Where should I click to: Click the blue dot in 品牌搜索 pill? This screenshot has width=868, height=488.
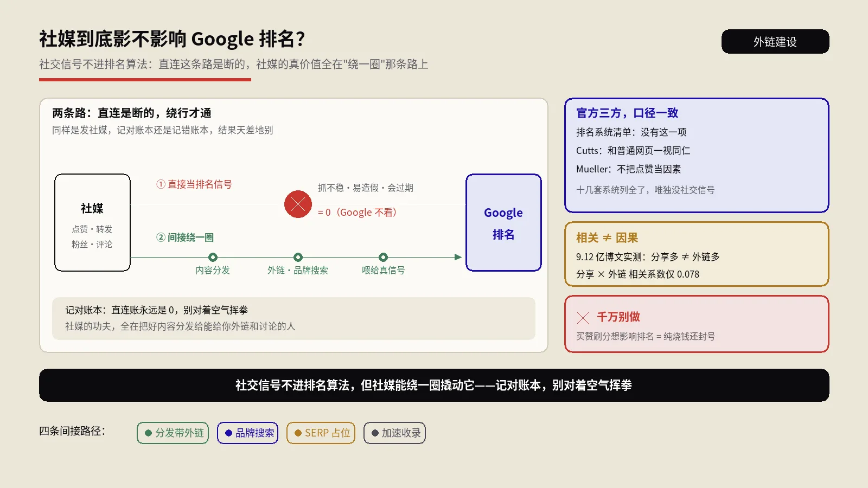click(228, 433)
